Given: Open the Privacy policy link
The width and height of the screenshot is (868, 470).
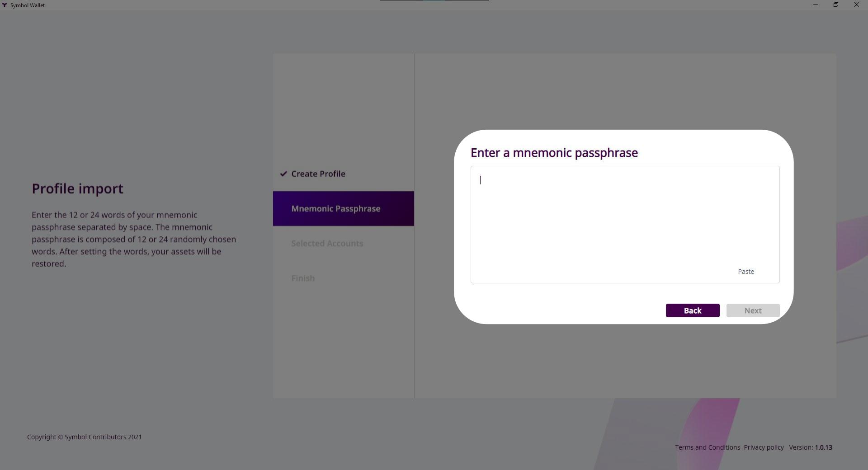Looking at the screenshot, I should 764,447.
